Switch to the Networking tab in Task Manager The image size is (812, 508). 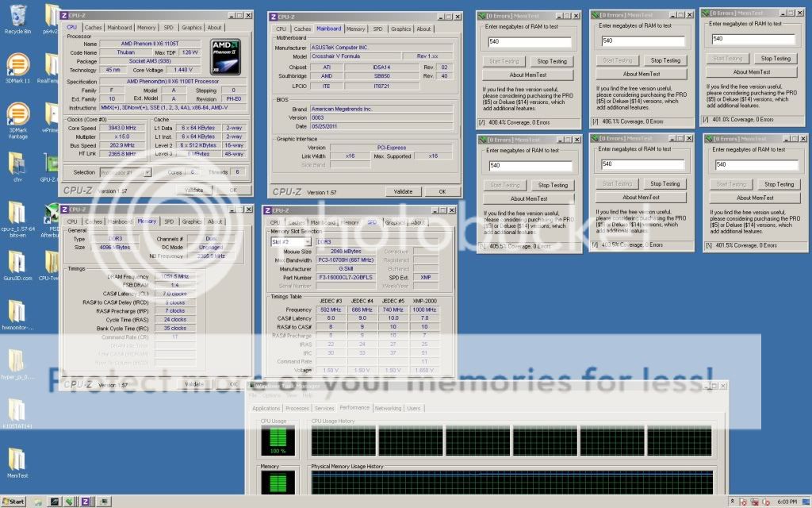tap(389, 408)
